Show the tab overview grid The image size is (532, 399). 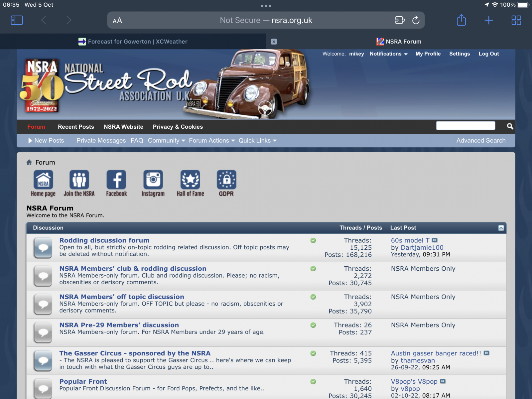point(516,20)
